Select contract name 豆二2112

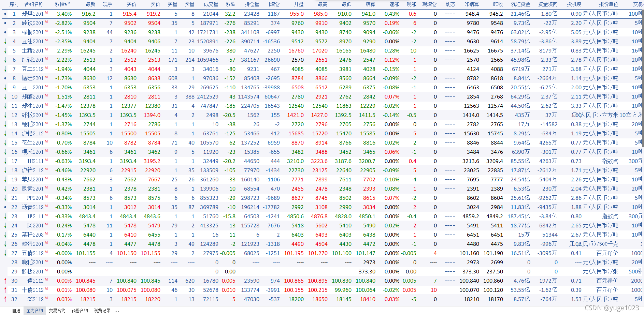coord(33,69)
